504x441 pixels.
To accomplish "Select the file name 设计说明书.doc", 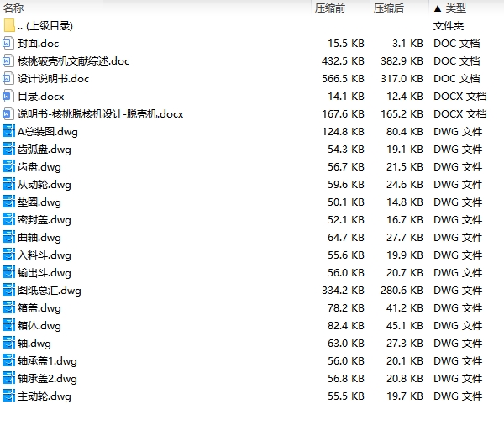I will tap(54, 79).
